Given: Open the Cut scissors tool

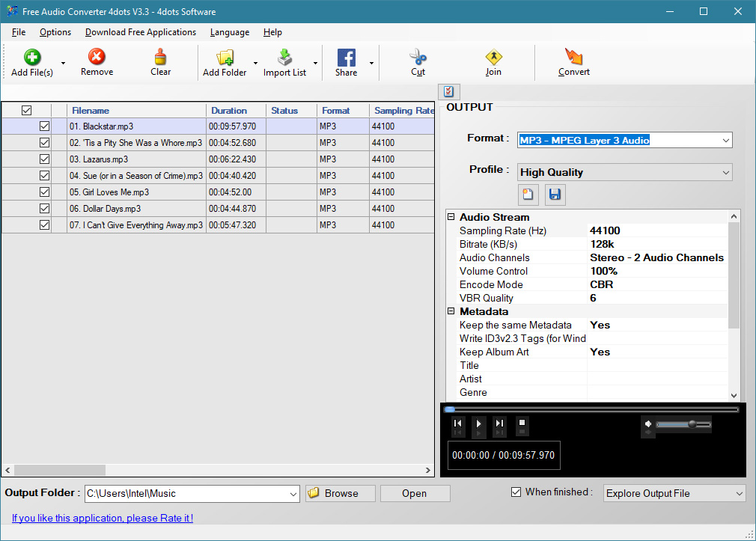Looking at the screenshot, I should click(418, 58).
